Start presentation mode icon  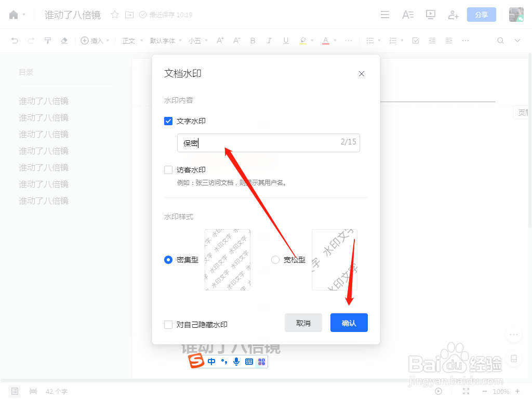coord(431,15)
